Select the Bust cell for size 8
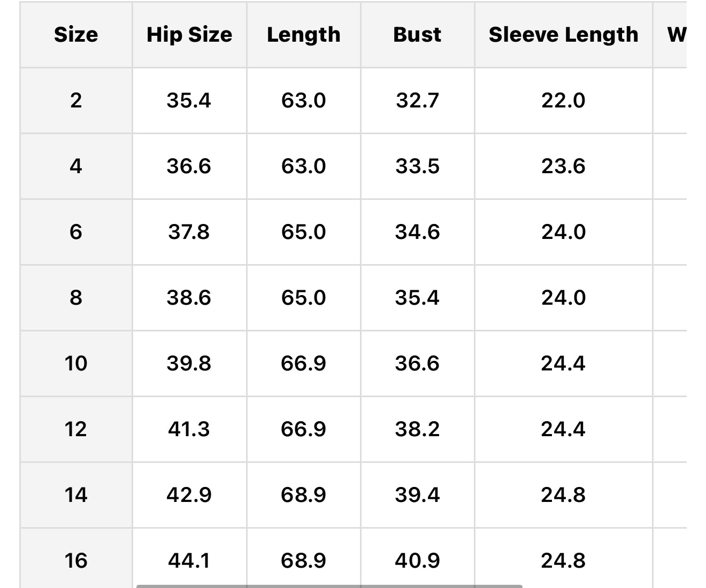706x588 pixels. tap(417, 298)
